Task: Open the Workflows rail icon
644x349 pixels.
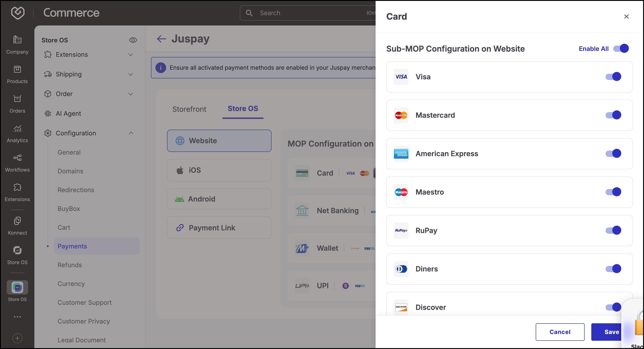Action: click(17, 158)
